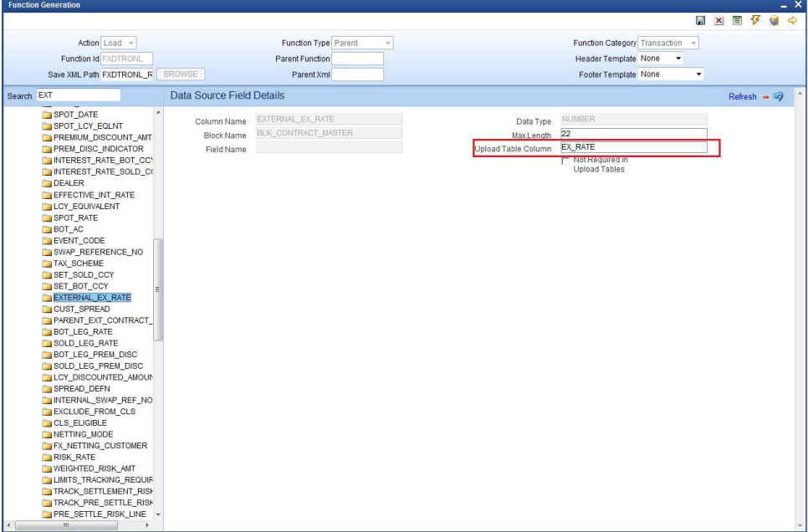Click the Refresh link
This screenshot has height=532, width=808.
742,97
